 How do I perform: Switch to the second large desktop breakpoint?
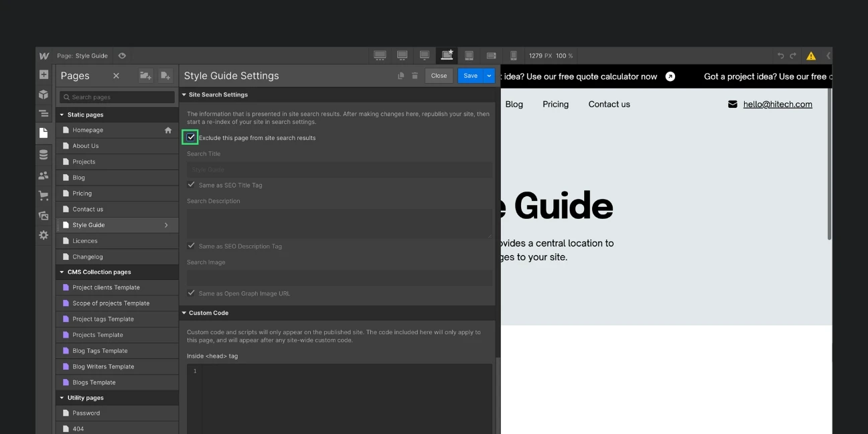[x=403, y=56]
